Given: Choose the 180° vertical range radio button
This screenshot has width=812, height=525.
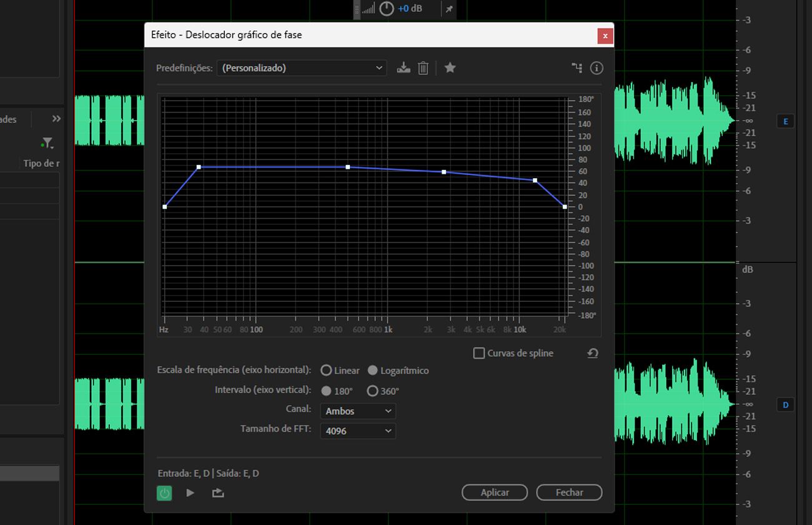Looking at the screenshot, I should coord(326,391).
